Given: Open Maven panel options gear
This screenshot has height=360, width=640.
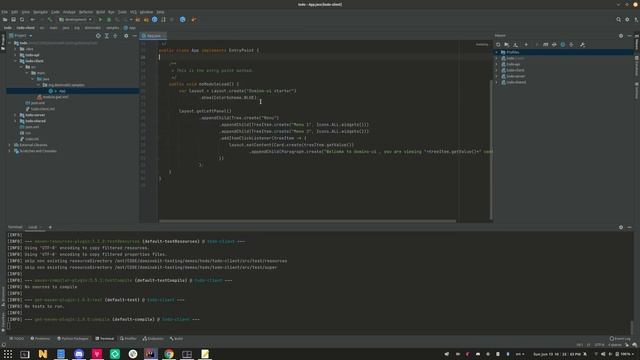Looking at the screenshot, I should click(x=621, y=36).
